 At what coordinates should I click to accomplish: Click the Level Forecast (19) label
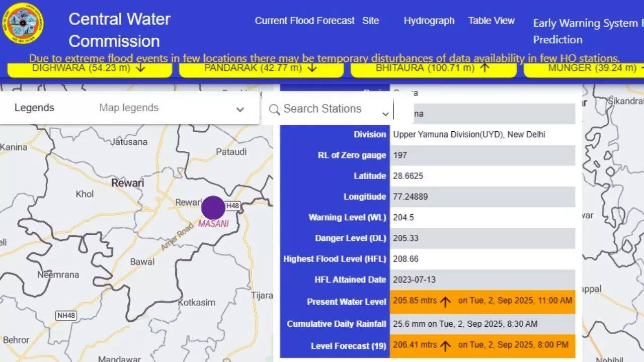click(x=349, y=346)
